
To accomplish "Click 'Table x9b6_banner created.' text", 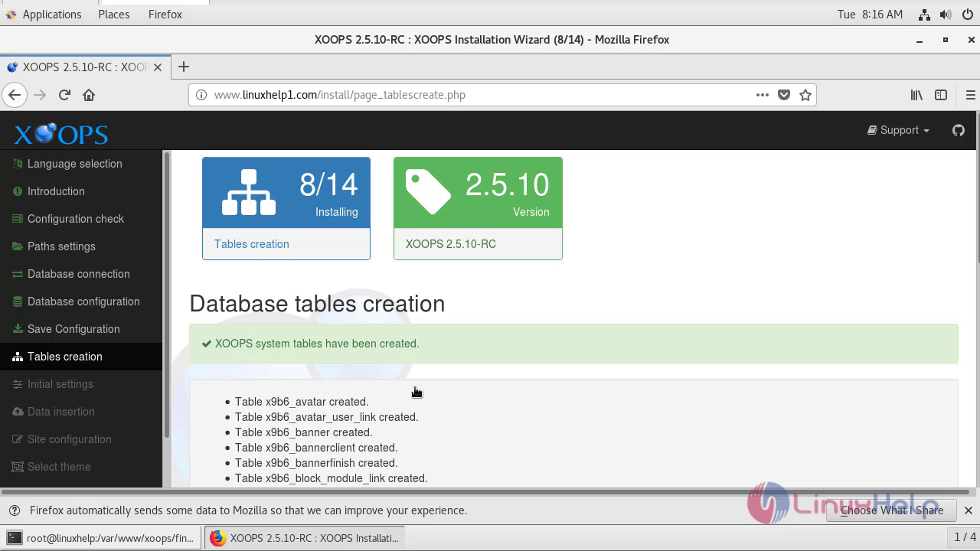I will click(304, 432).
